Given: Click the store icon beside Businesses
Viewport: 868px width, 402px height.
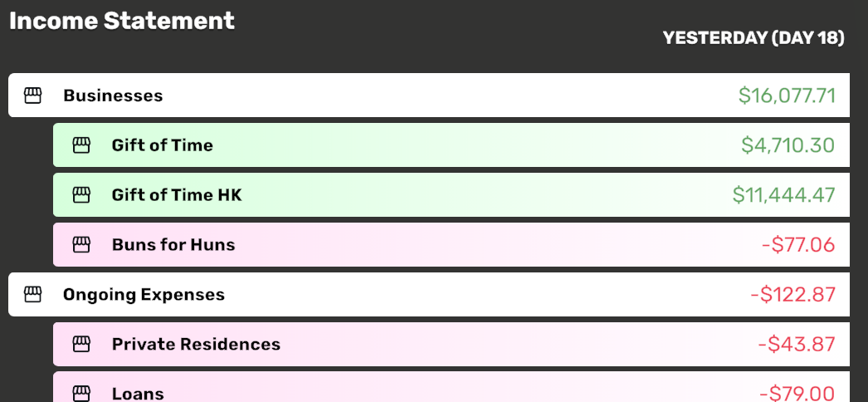Looking at the screenshot, I should (32, 96).
